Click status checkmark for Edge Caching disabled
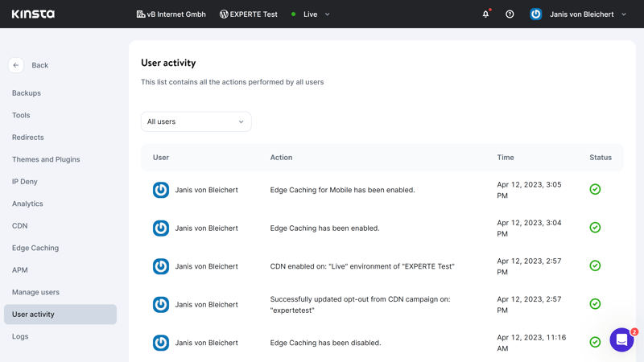This screenshot has width=644, height=362. pyautogui.click(x=595, y=342)
